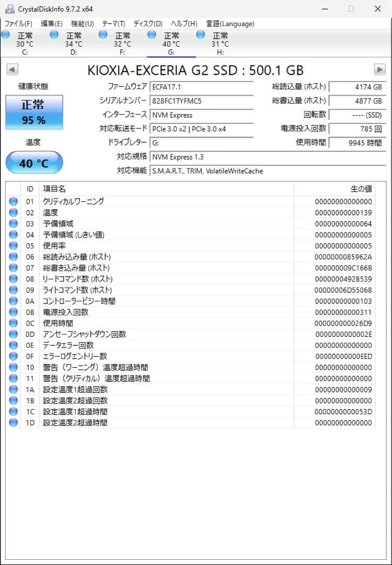The image size is (392, 565).
Task: Click the status orb for ID 02 温度
Action: pyautogui.click(x=13, y=212)
